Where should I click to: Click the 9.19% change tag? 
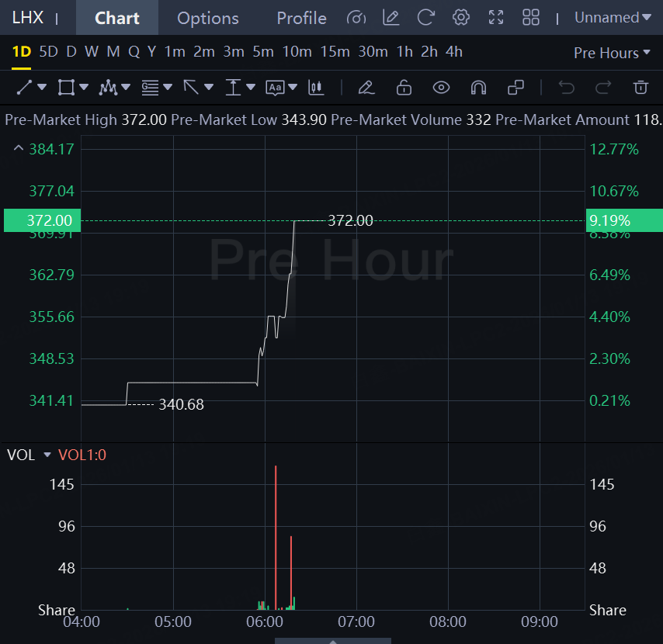(624, 220)
